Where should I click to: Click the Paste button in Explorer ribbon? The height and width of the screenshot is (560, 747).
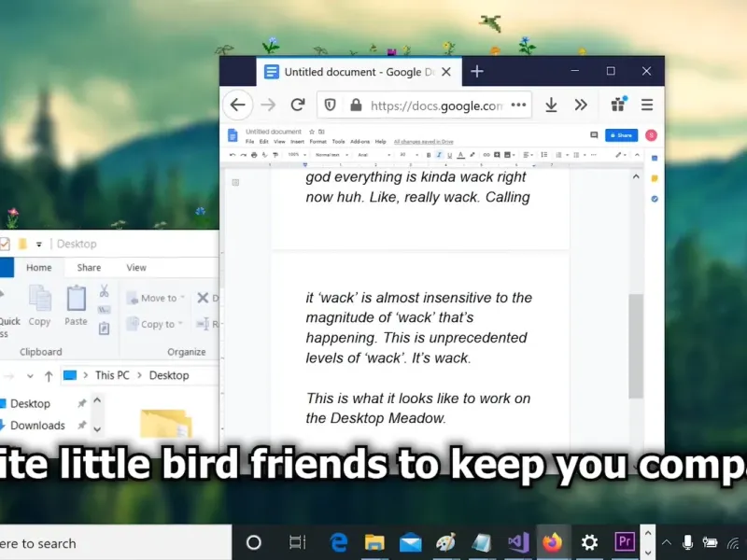point(77,306)
